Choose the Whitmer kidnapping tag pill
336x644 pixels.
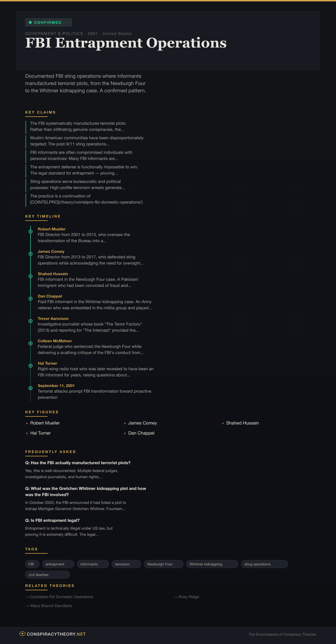(212, 564)
